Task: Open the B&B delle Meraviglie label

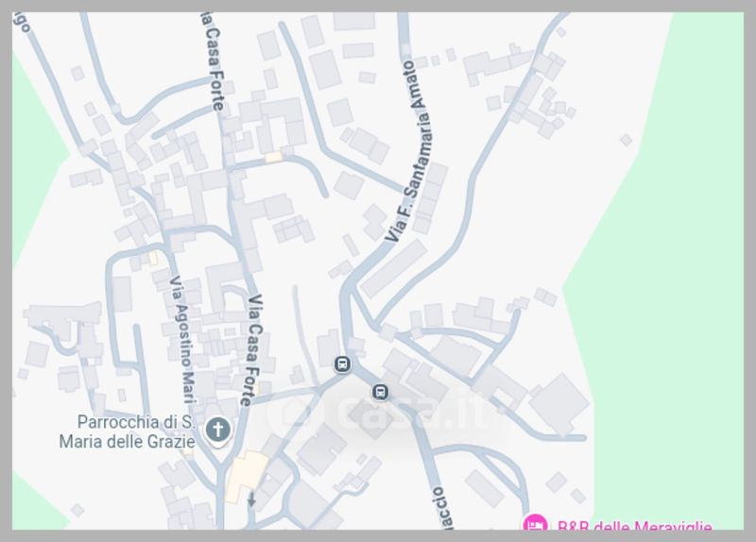Action: coord(634,526)
